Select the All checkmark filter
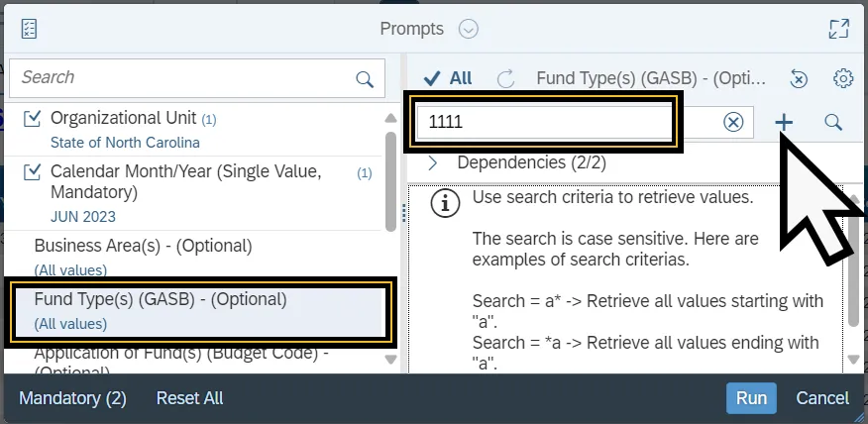The width and height of the screenshot is (868, 424). pyautogui.click(x=447, y=78)
